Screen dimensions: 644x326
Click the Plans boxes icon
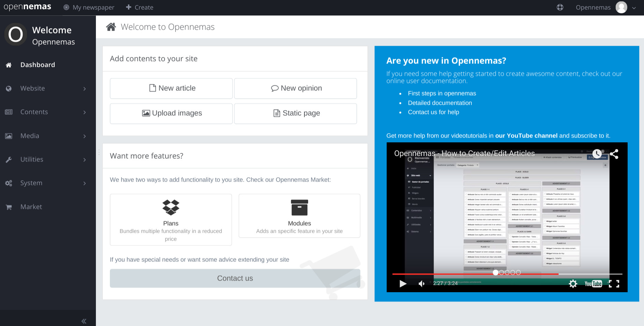[171, 208]
